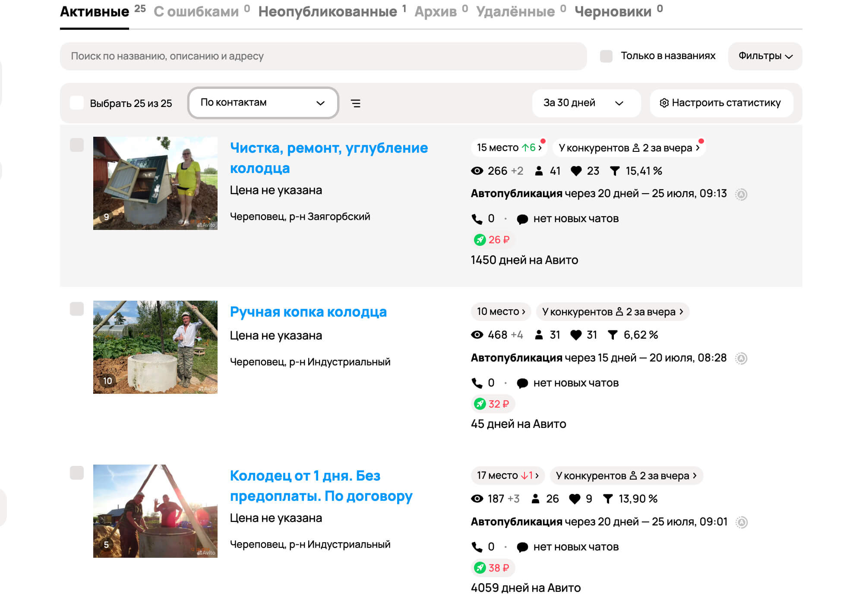This screenshot has height=616, width=856.
Task: Select the Ручная копка колодца listing checkbox
Action: coord(77,309)
